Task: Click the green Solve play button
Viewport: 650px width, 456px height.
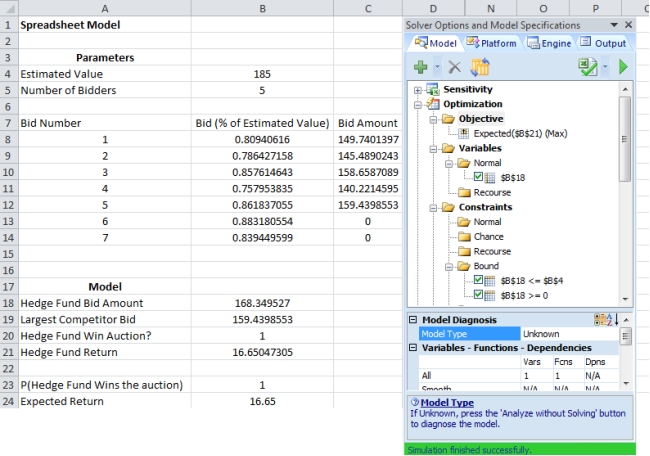Action: (623, 67)
